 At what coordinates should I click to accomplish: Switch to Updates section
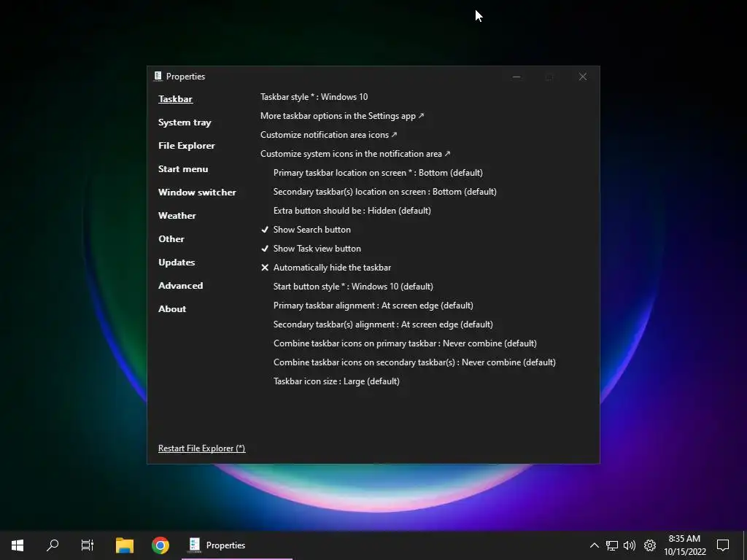[x=177, y=262]
